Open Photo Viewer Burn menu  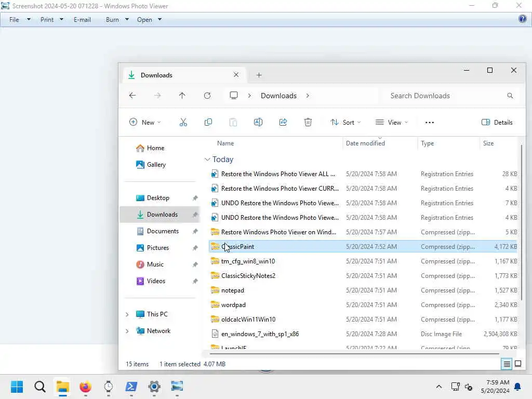pyautogui.click(x=117, y=20)
